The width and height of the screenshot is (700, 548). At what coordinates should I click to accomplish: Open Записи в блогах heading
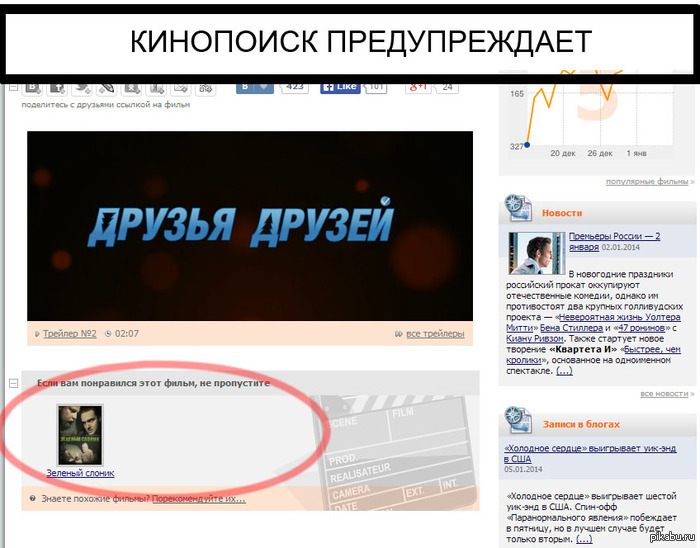(x=581, y=424)
